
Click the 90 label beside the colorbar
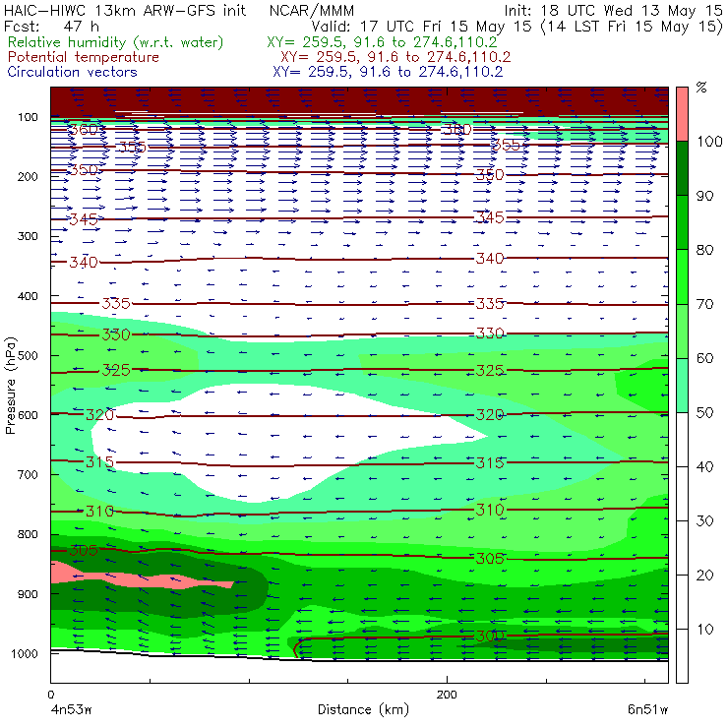pyautogui.click(x=704, y=196)
